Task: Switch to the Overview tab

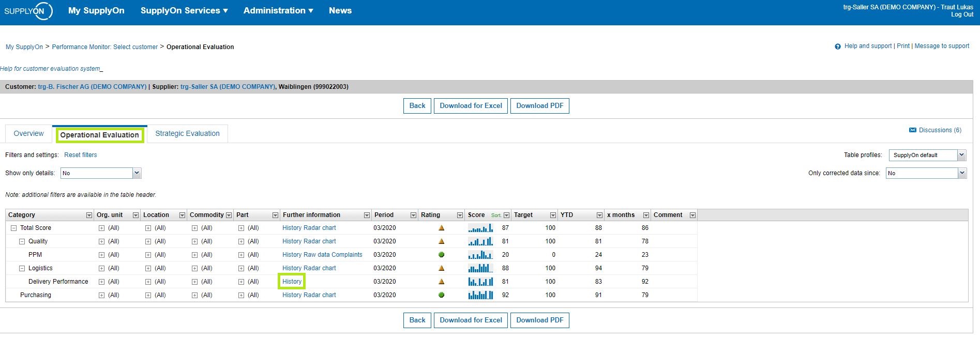Action: (x=29, y=133)
